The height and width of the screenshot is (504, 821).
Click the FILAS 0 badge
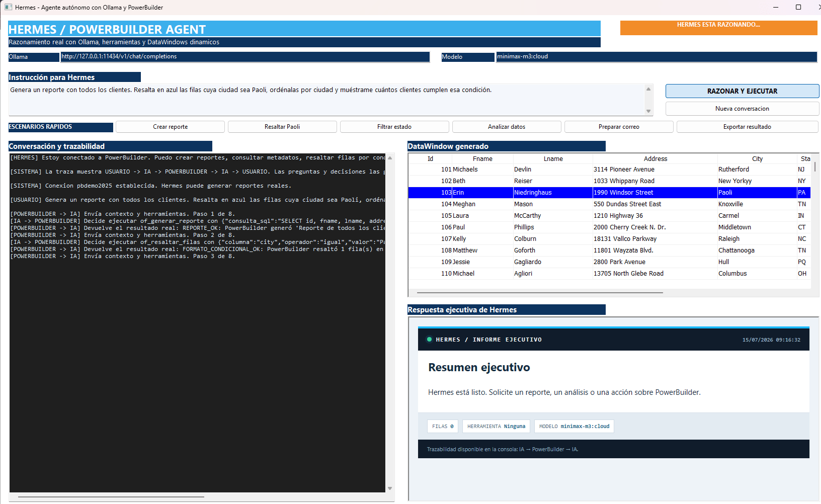coord(443,427)
